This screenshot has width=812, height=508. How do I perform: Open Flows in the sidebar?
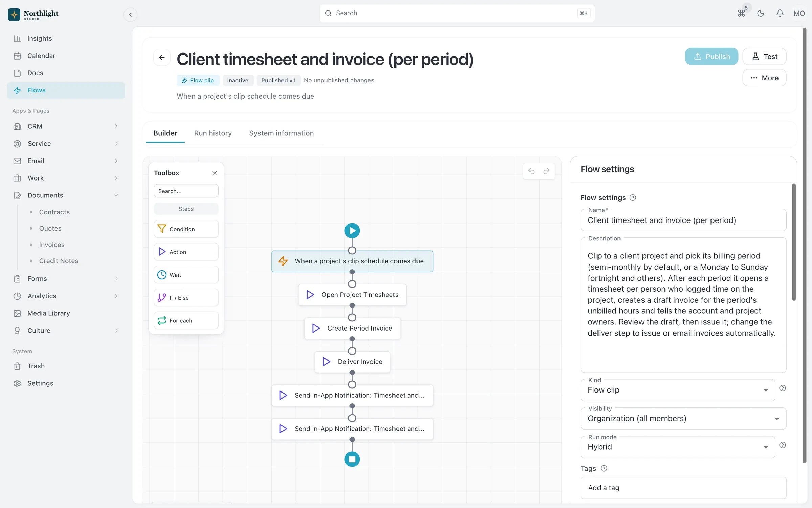click(66, 90)
